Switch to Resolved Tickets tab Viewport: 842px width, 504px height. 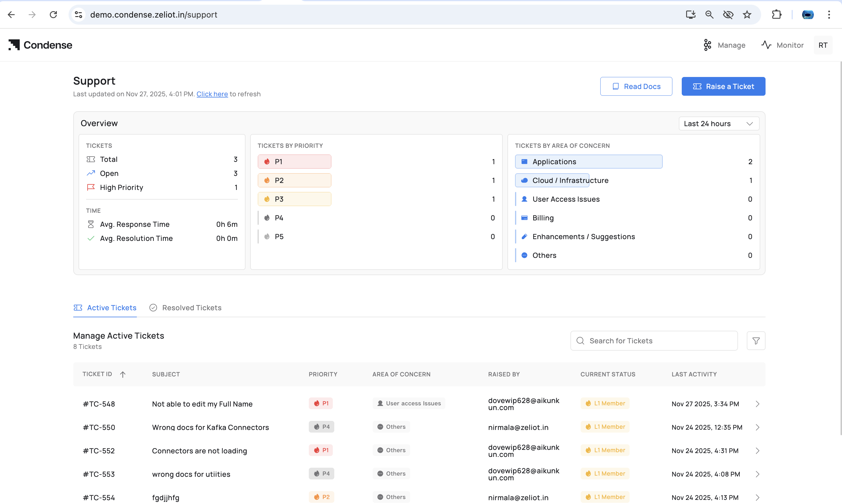[x=186, y=308]
